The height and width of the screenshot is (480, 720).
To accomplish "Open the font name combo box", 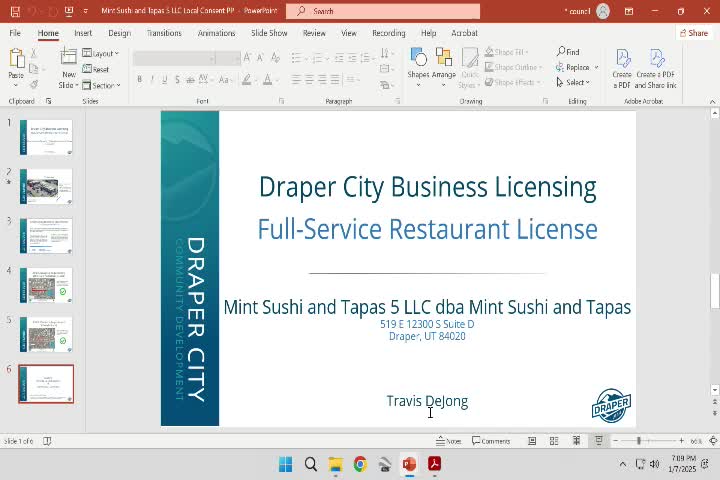I will [x=175, y=58].
